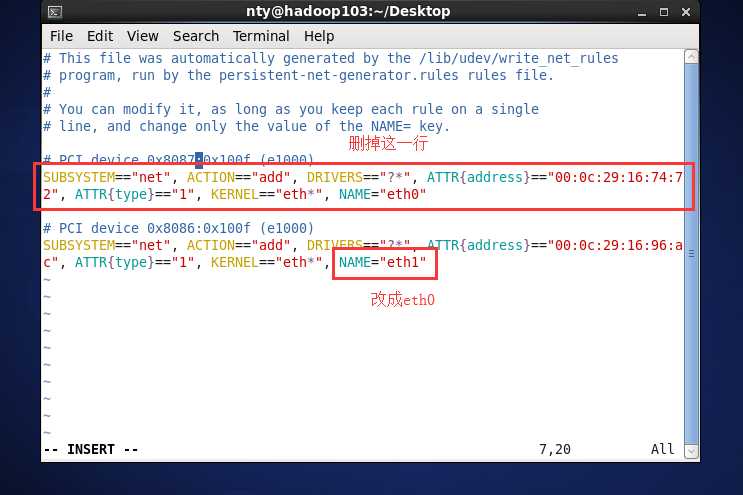The image size is (743, 495).
Task: Click the scrollbar down arrow
Action: click(x=691, y=451)
